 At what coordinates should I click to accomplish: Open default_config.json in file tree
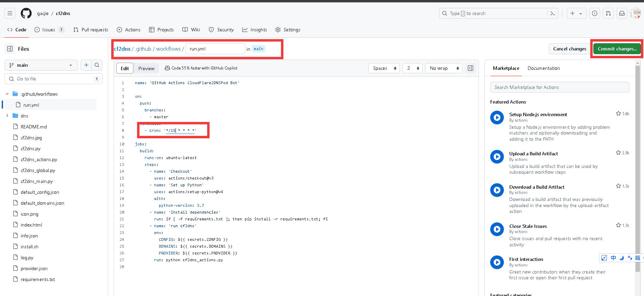(x=40, y=192)
